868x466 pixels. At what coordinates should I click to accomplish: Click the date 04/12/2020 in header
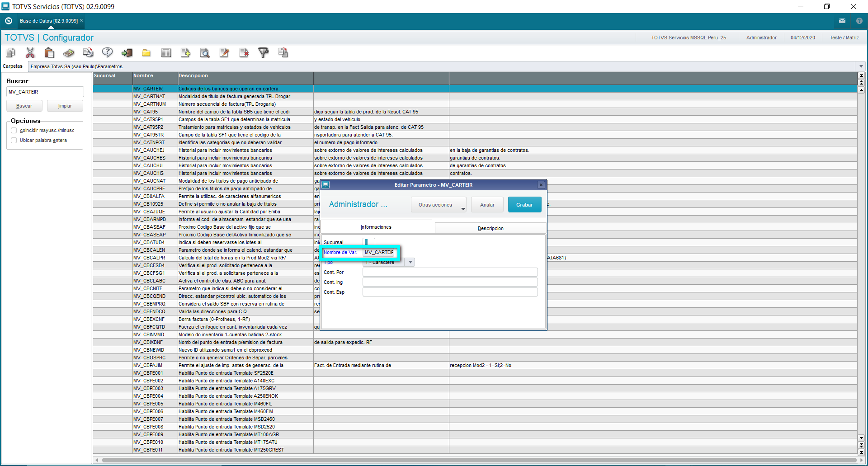[802, 38]
